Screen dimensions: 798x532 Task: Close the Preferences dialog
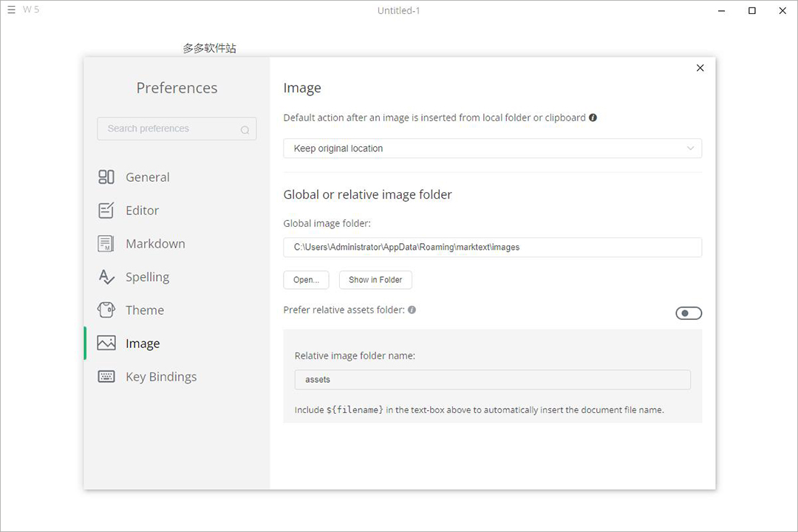tap(700, 68)
